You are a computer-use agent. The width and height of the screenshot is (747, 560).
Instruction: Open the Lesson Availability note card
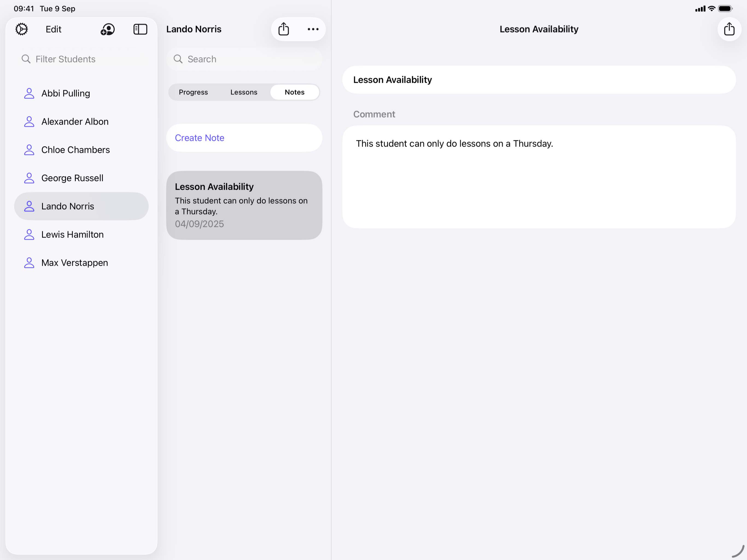pos(244,205)
